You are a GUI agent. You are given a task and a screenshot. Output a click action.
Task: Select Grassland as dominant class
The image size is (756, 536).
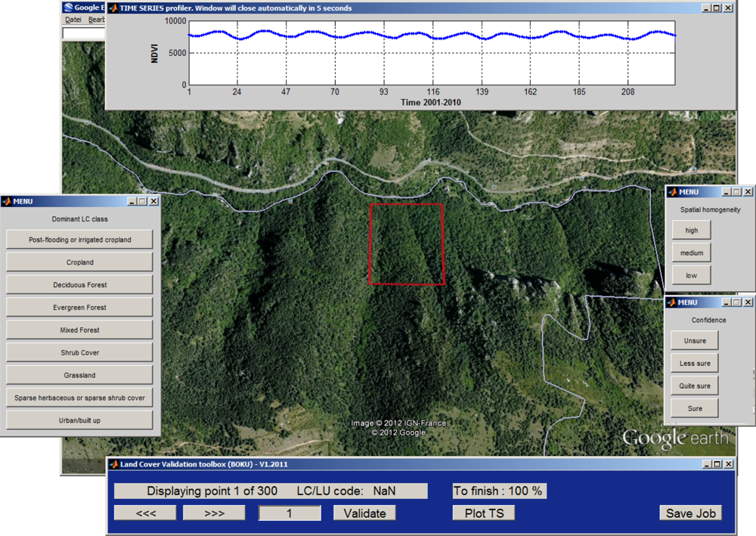tap(79, 375)
